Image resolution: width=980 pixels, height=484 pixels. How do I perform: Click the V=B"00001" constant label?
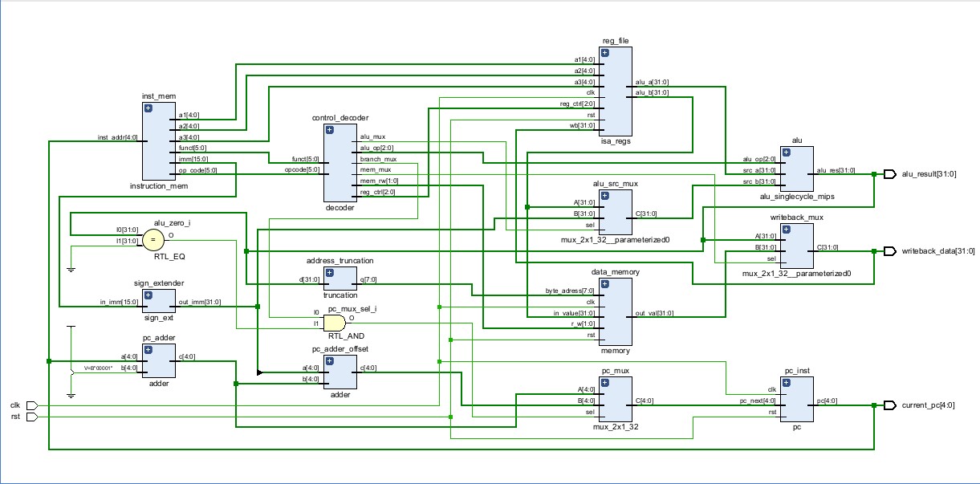(x=100, y=368)
